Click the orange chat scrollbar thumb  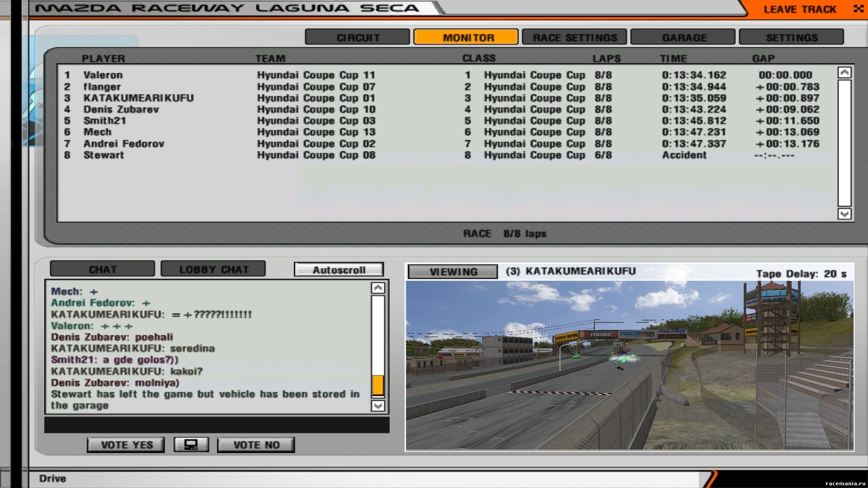pos(378,385)
